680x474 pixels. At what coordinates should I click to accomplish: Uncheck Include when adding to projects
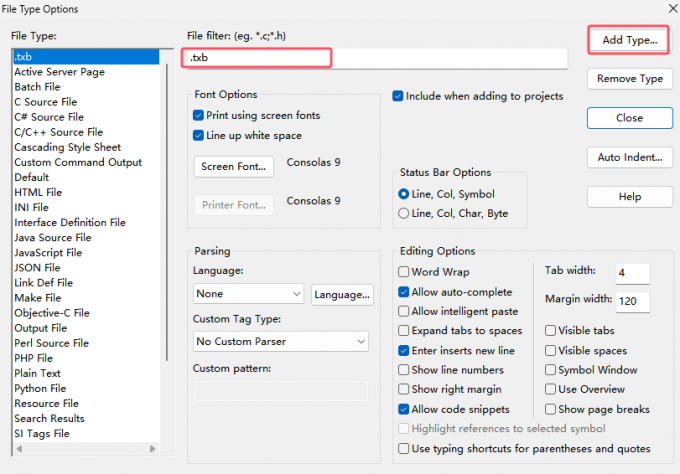[398, 96]
